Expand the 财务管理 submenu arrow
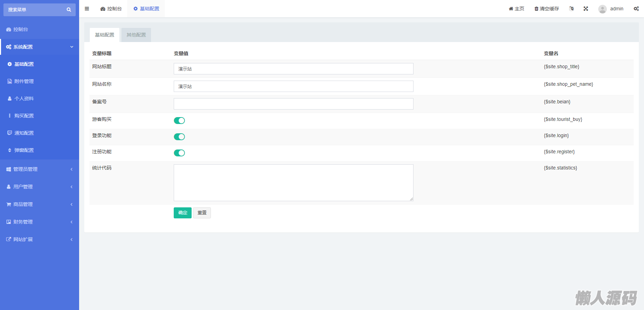Viewport: 644px width, 310px height. pyautogui.click(x=72, y=222)
